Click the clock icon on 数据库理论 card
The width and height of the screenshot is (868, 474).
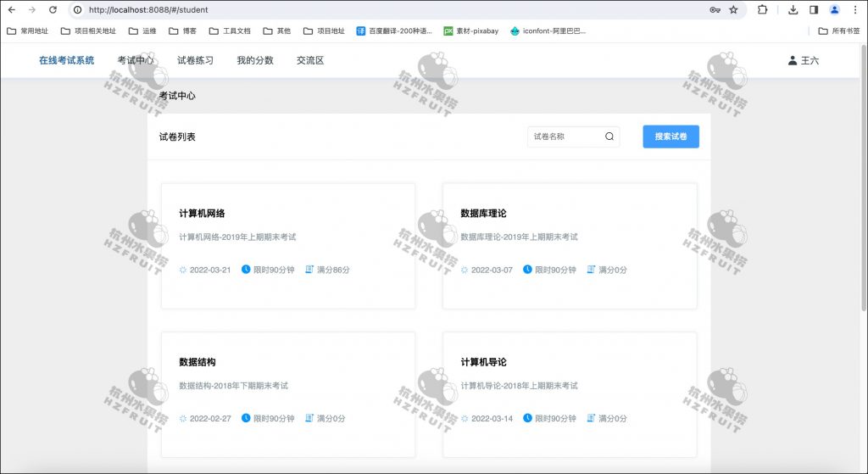click(x=527, y=269)
